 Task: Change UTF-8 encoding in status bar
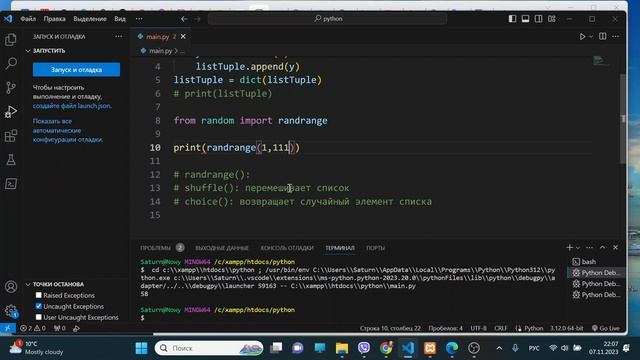[x=478, y=328]
